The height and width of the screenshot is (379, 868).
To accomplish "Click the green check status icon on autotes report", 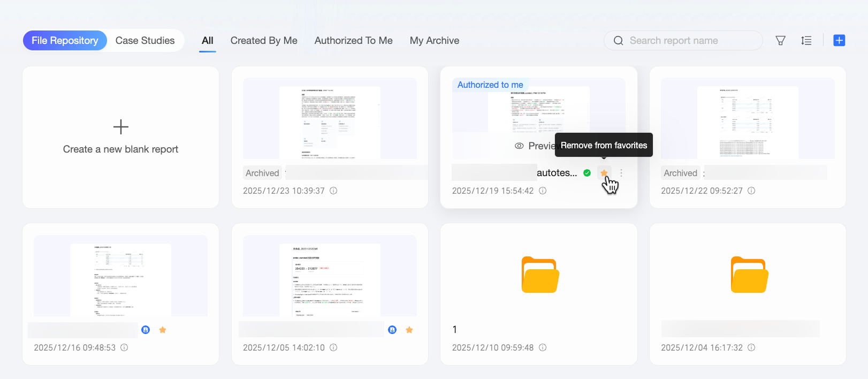I will [587, 173].
